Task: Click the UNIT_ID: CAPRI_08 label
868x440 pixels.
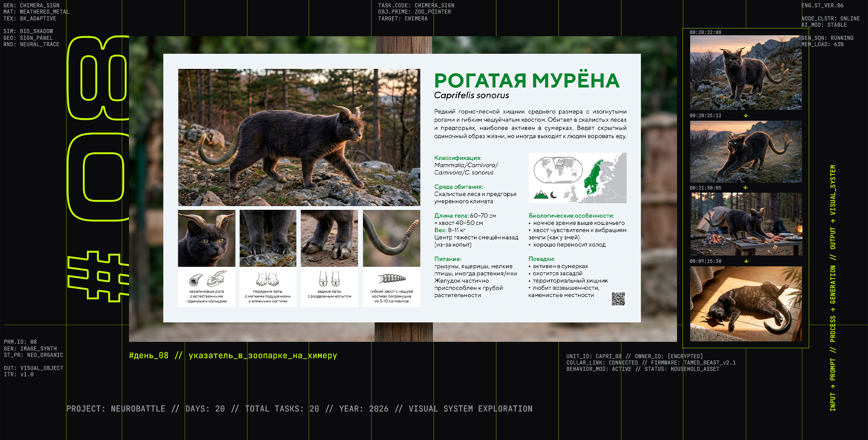Action: [x=593, y=356]
